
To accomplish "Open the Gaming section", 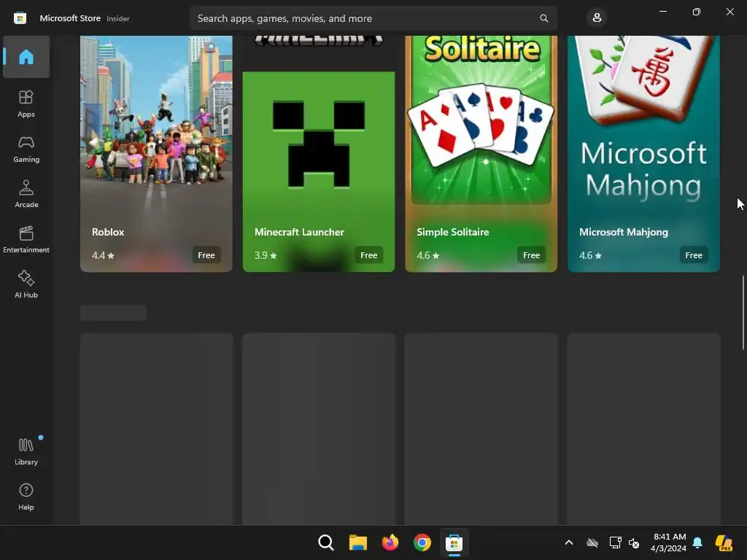I will [x=26, y=149].
